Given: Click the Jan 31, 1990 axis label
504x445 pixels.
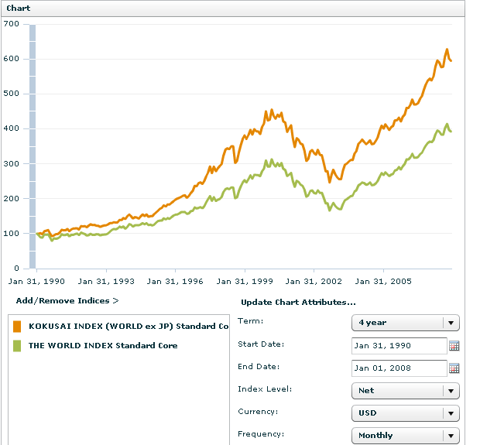Looking at the screenshot, I should (36, 282).
